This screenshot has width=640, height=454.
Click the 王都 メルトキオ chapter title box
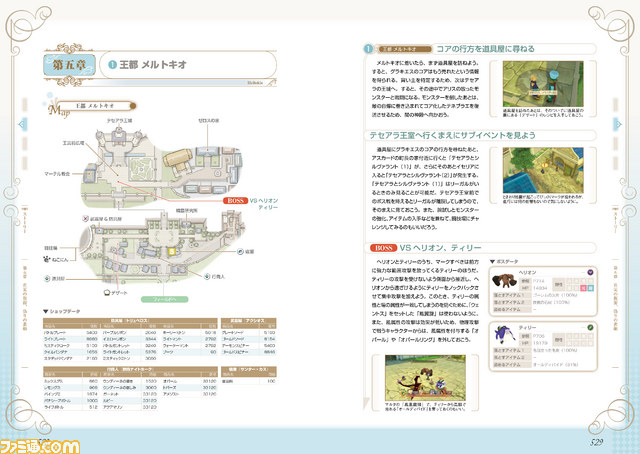(188, 65)
